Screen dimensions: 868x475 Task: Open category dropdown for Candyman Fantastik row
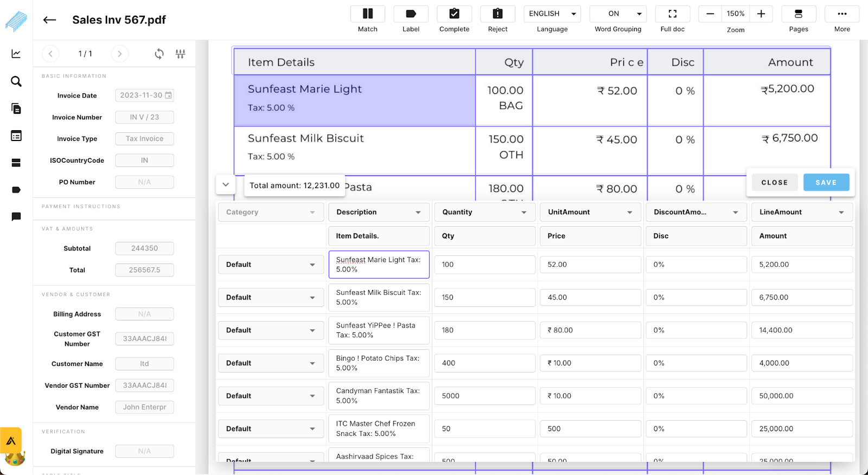(x=271, y=396)
